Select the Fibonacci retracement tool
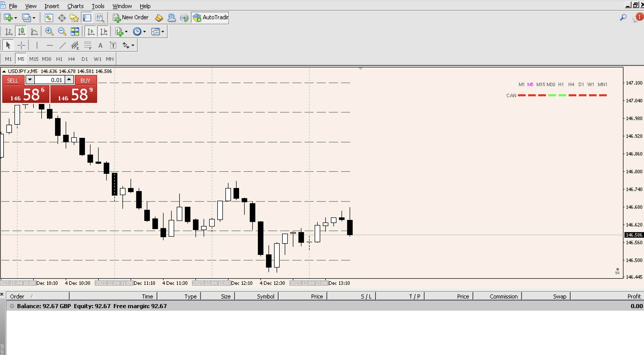The height and width of the screenshot is (355, 644). pyautogui.click(x=88, y=45)
